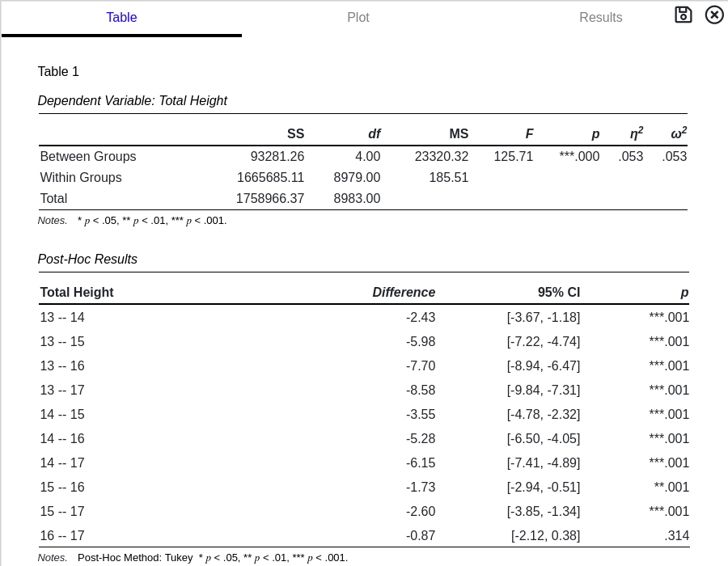Image resolution: width=728 pixels, height=566 pixels.
Task: Select the 16 -- 17 comparison row
Action: (x=62, y=535)
